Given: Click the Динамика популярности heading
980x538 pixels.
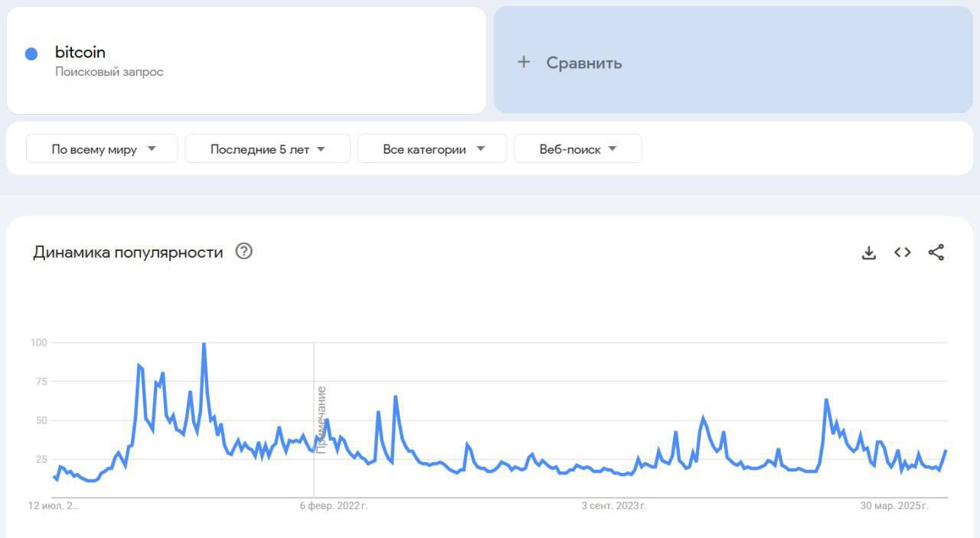Looking at the screenshot, I should [x=128, y=252].
